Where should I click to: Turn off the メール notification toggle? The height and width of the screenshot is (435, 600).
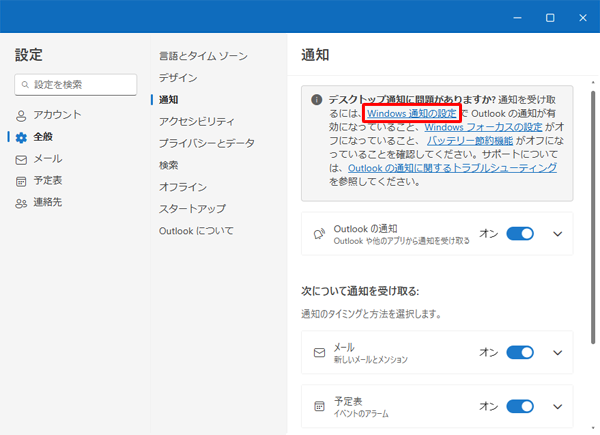coord(520,352)
